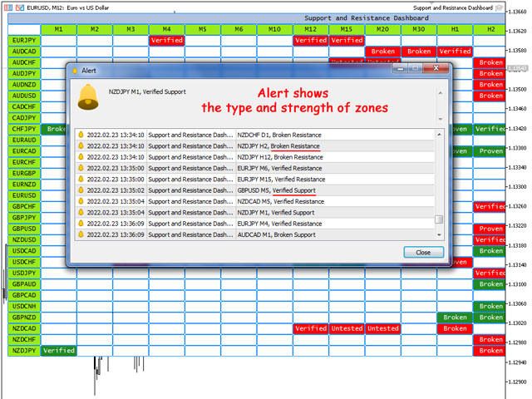532x399 pixels.
Task: Click the green Broken cell for USDCAD under H2
Action: [x=490, y=251]
